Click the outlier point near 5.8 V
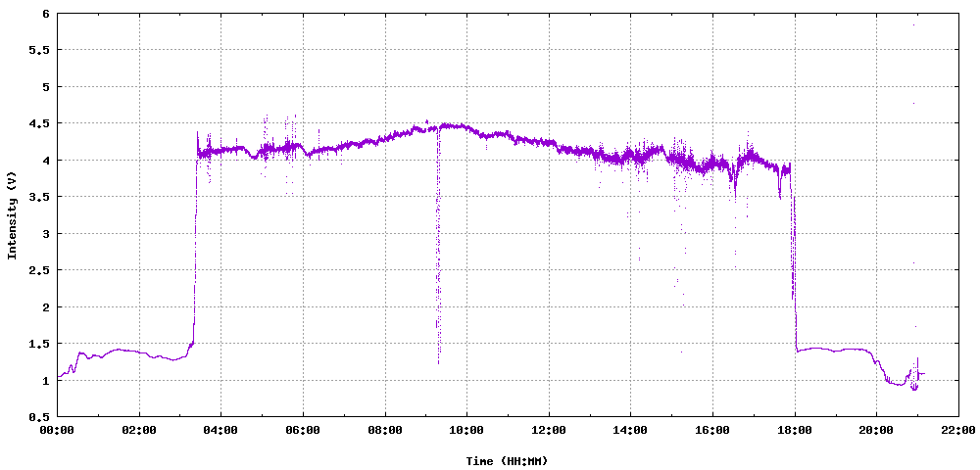This screenshot has height=470, width=980. tap(913, 24)
